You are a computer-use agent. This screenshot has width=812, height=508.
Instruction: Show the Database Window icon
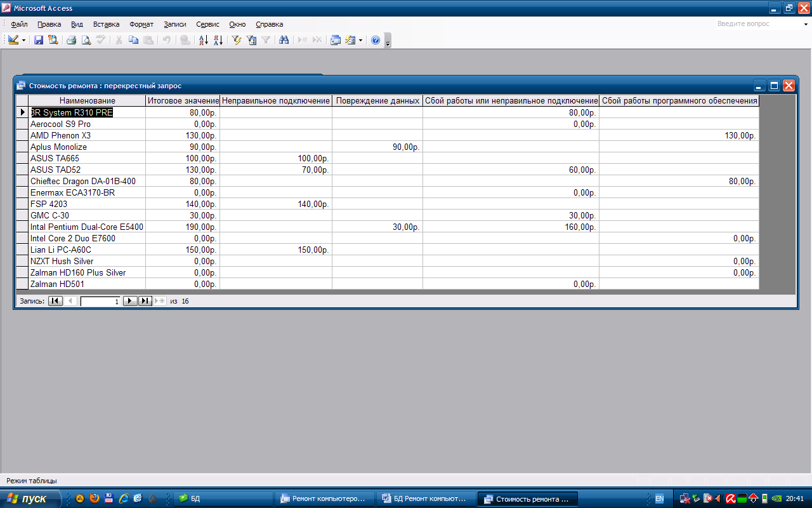(336, 40)
